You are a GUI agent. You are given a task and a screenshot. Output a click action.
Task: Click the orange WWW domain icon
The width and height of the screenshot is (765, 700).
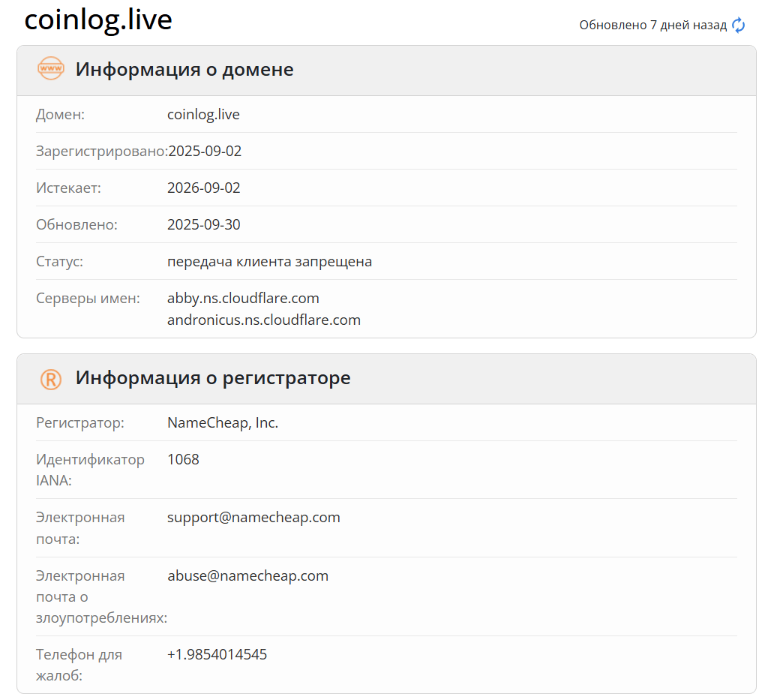pos(51,69)
